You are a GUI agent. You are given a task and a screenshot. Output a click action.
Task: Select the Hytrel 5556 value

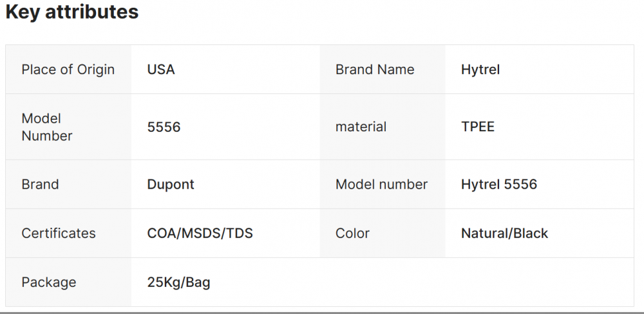499,184
